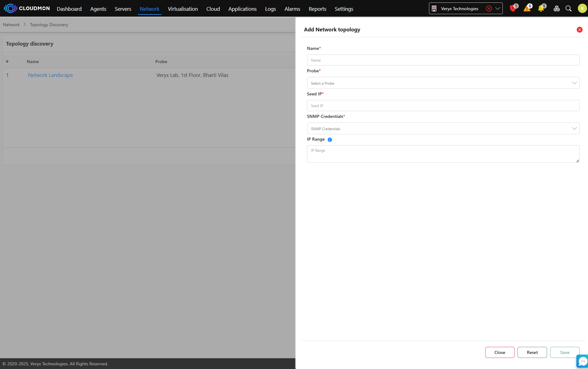588x369 pixels.
Task: Clear the Veryx Technologies selection
Action: click(x=489, y=9)
